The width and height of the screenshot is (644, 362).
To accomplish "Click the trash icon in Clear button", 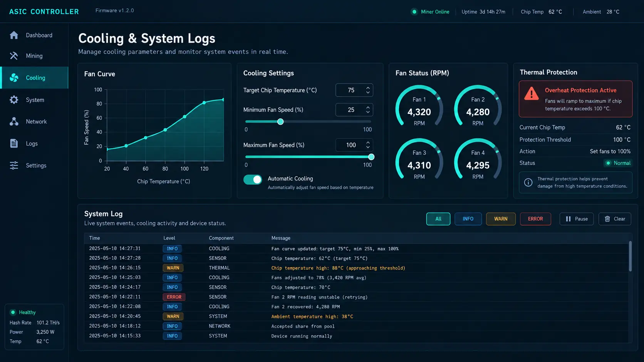I will point(607,219).
